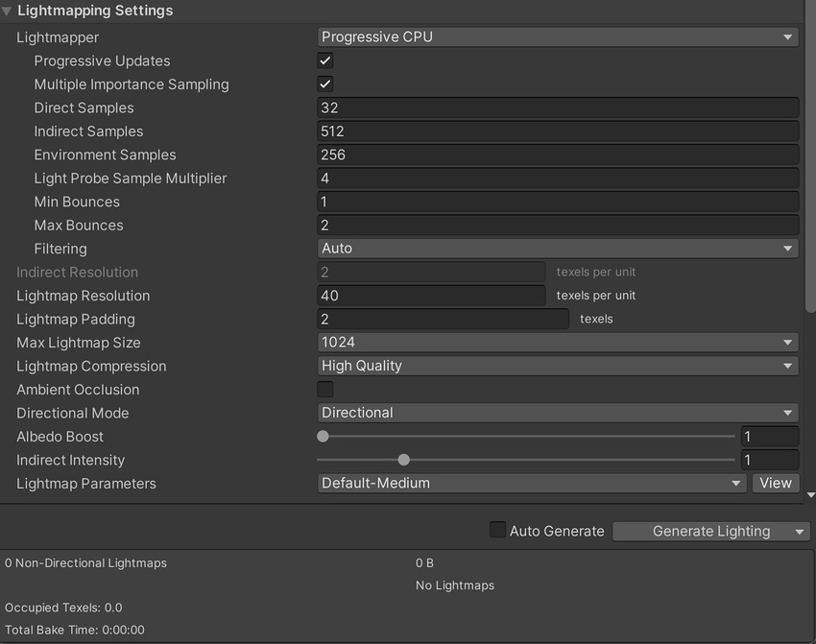Open the Lightmapper dropdown

tap(557, 37)
